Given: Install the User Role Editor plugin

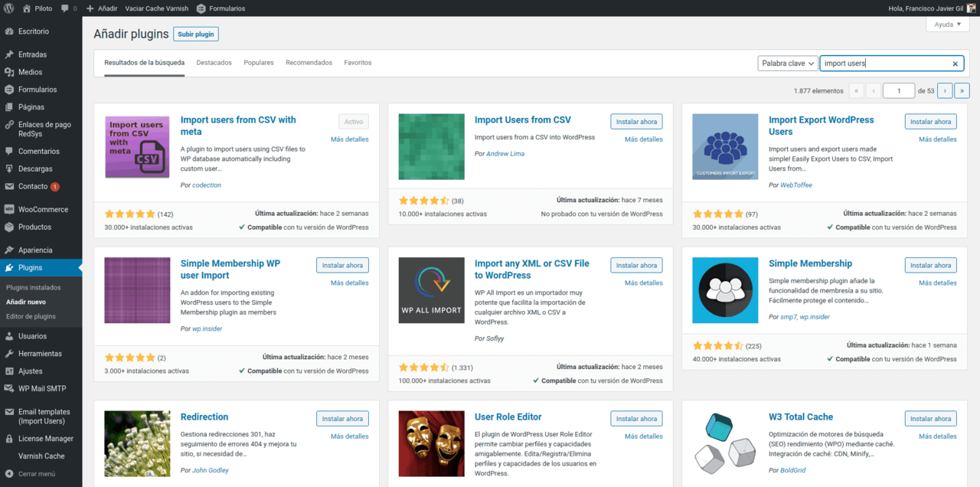Looking at the screenshot, I should point(636,419).
